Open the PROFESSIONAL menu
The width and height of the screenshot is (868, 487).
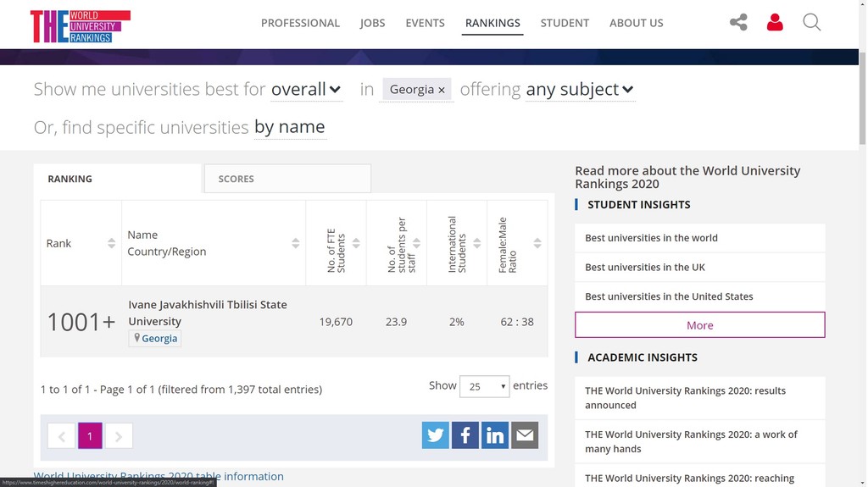click(300, 23)
